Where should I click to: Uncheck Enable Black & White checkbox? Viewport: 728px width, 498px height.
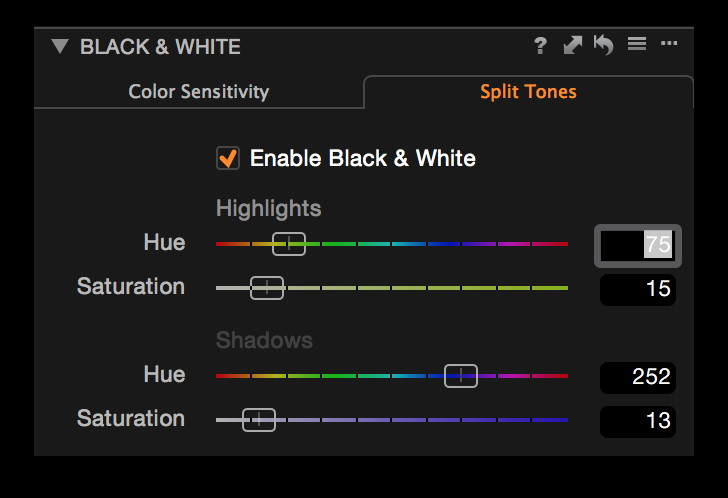tap(228, 158)
